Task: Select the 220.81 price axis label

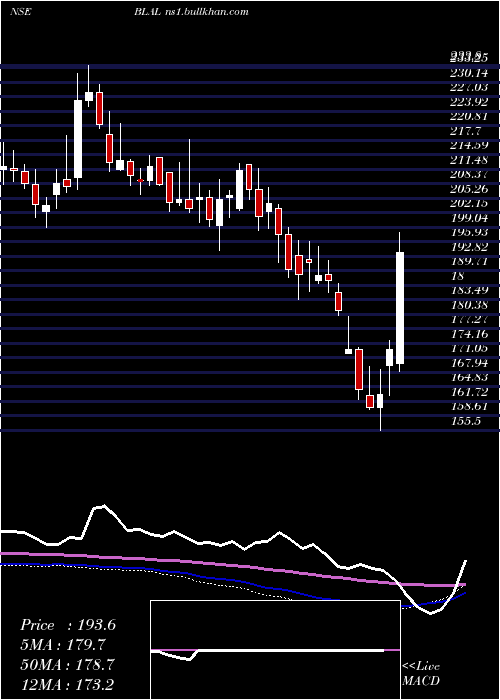Action: (x=469, y=116)
